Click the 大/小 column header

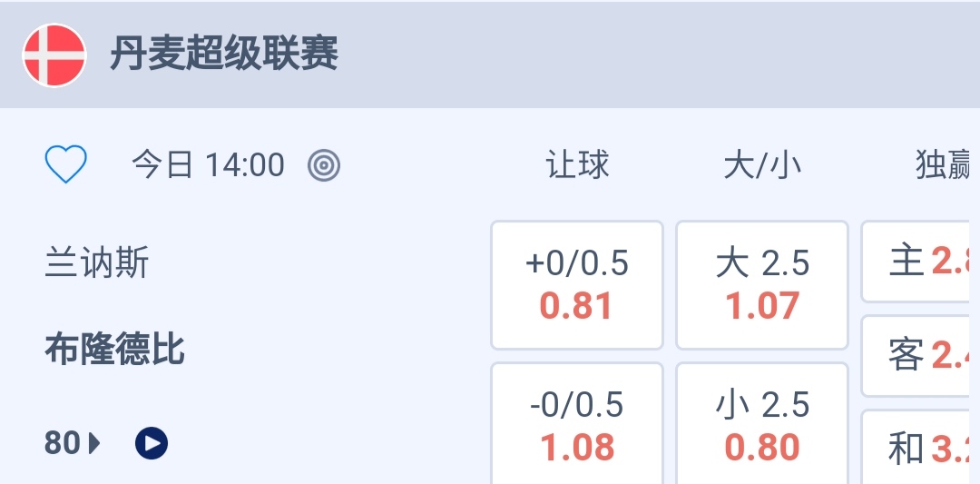click(x=762, y=165)
